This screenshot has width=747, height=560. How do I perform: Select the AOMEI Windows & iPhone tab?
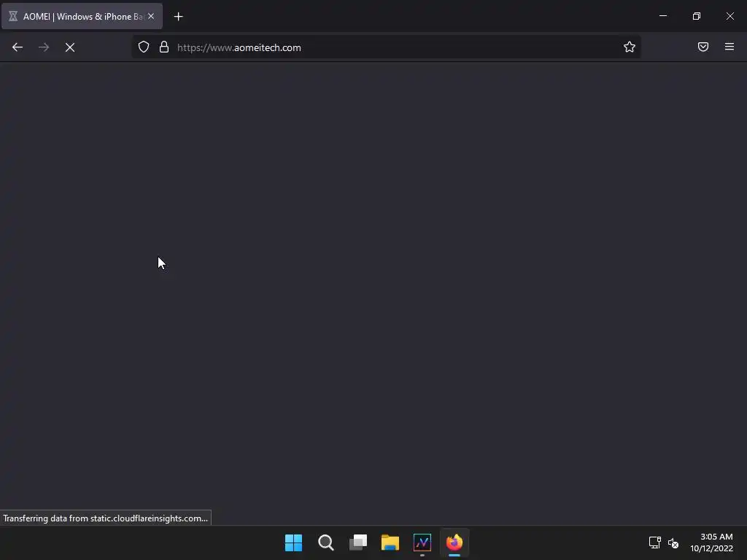(82, 16)
